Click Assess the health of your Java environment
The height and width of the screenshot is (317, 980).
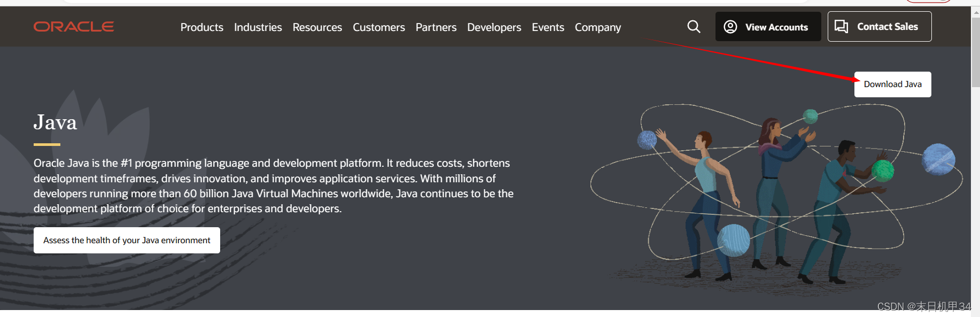coord(127,241)
